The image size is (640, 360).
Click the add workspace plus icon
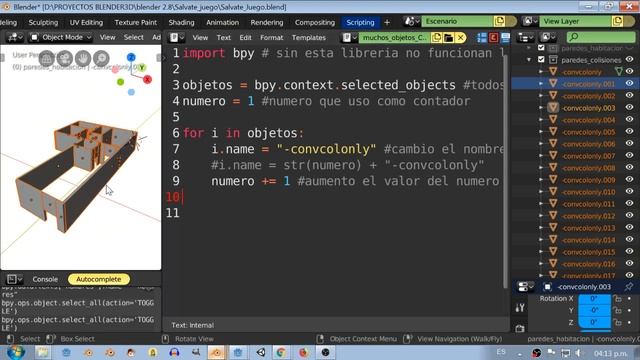coord(387,22)
